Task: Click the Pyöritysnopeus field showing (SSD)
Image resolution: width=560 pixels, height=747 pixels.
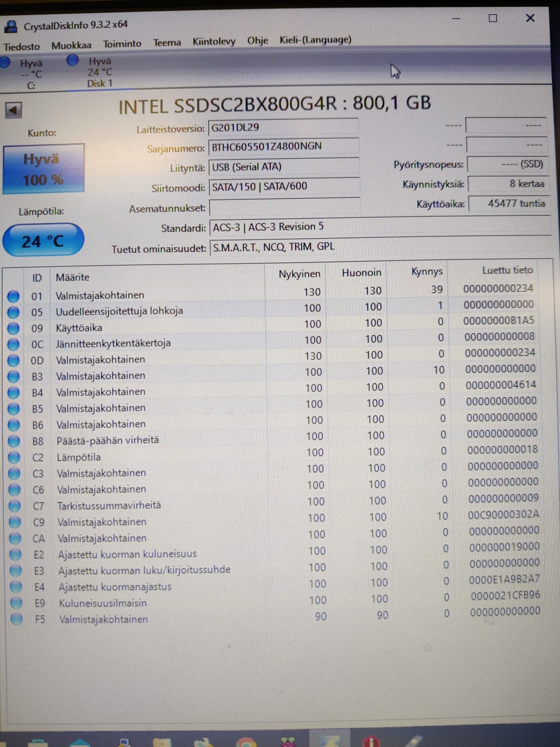Action: pos(508,165)
